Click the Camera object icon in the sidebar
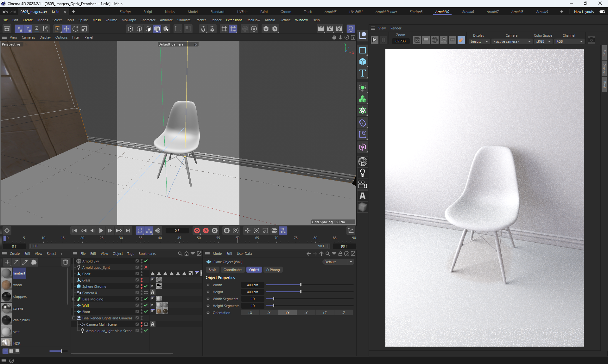The width and height of the screenshot is (608, 364). pyautogui.click(x=363, y=184)
